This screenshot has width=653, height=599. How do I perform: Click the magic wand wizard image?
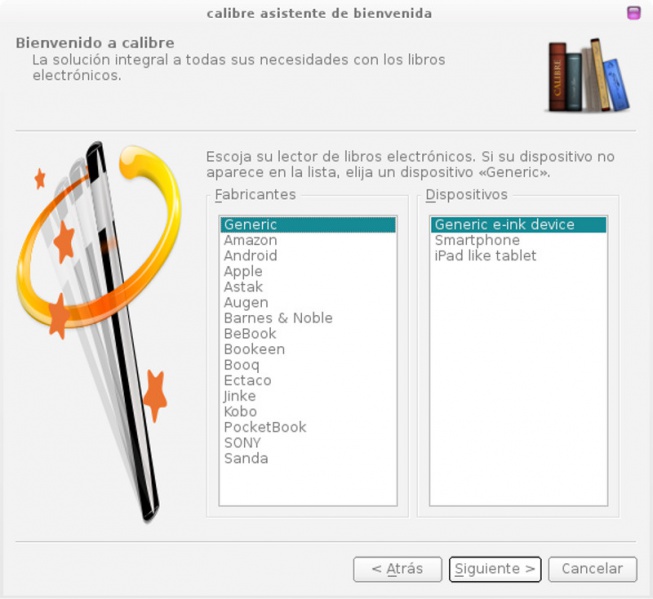point(99,331)
